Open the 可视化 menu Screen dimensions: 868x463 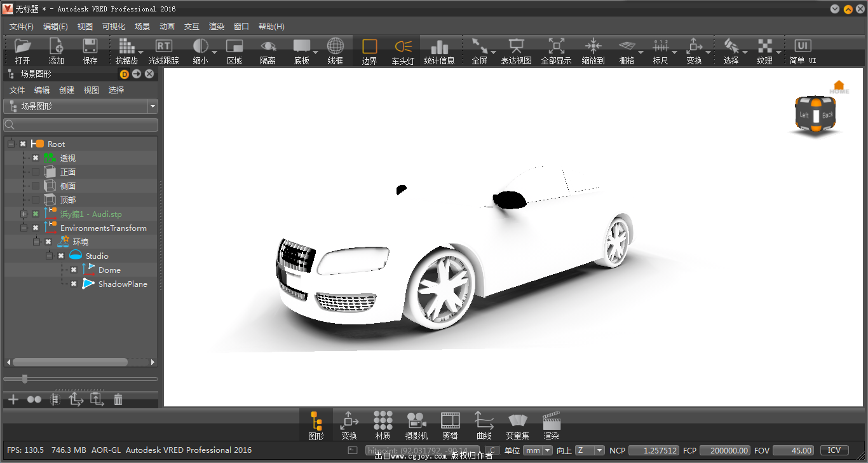click(114, 26)
